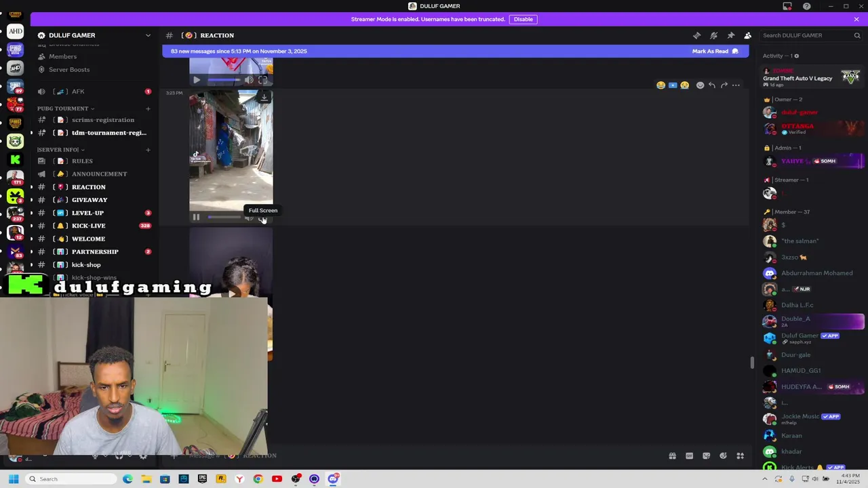Viewport: 868px width, 488px height.
Task: Toggle channel notification settings bell icon
Action: [x=713, y=35]
